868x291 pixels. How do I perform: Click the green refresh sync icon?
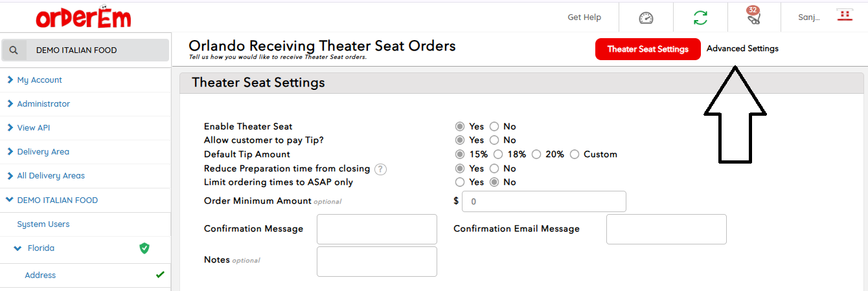click(700, 17)
